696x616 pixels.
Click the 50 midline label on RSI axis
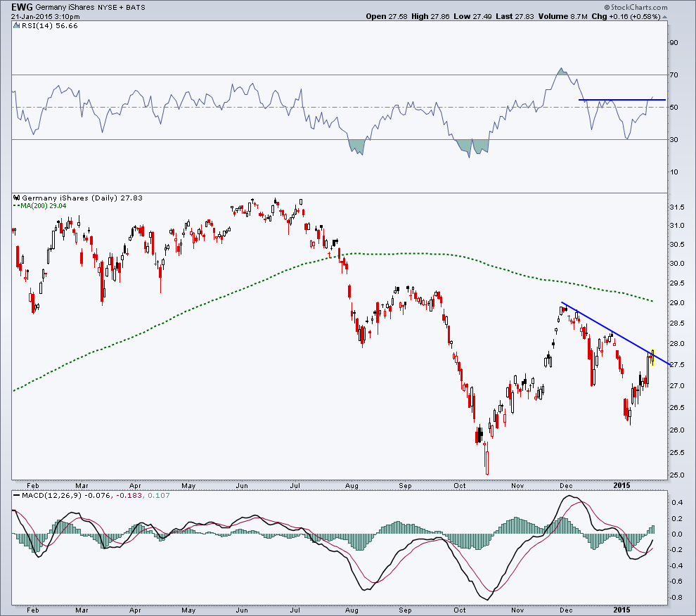(x=674, y=107)
